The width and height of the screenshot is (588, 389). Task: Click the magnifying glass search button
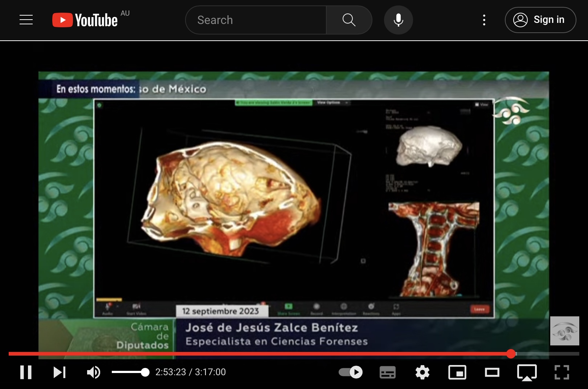pos(349,20)
